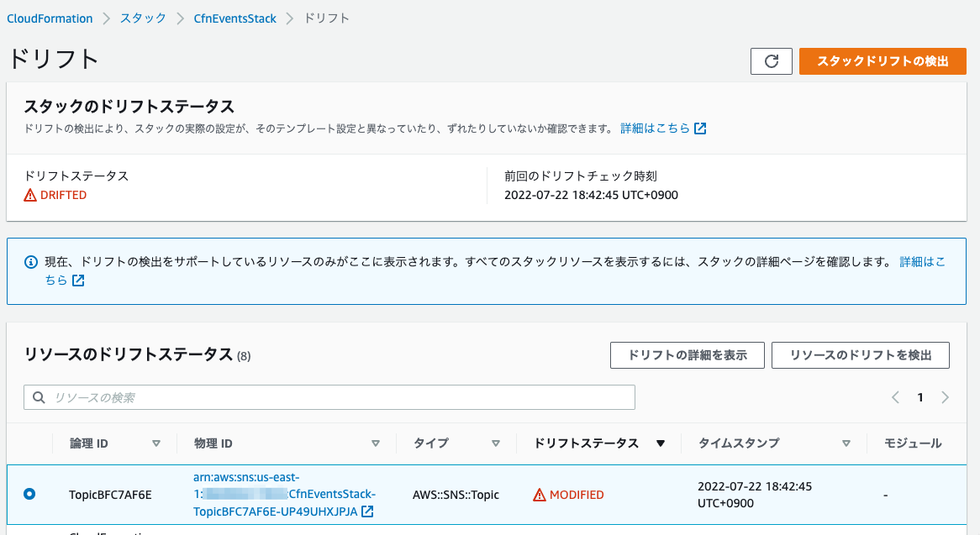Image resolution: width=980 pixels, height=535 pixels.
Task: Click row timestamp 2022-07-22 18:42:45 UTC+0900
Action: [755, 495]
